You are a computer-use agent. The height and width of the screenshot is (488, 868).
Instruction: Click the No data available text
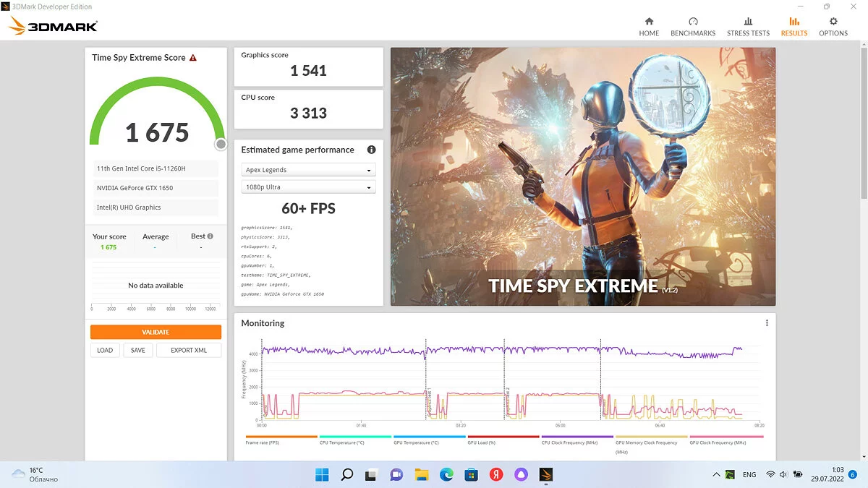156,286
